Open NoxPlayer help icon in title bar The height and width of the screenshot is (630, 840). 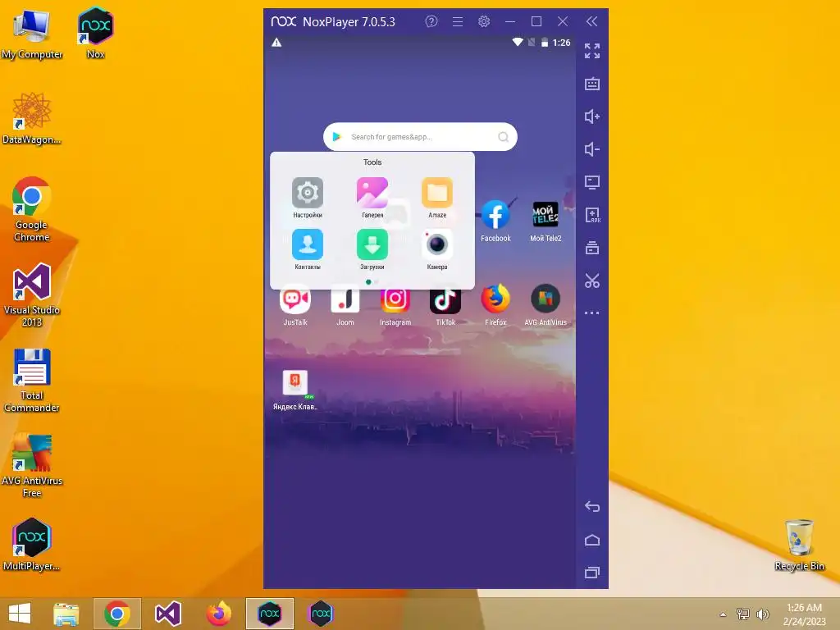(x=431, y=21)
